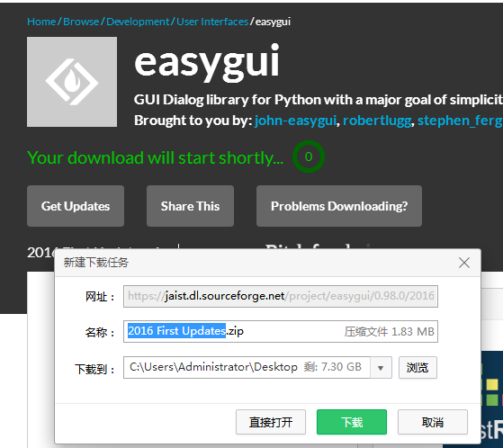Viewport: 503px width, 448px height.
Task: Open the User Interfaces breadcrumb link
Action: [x=212, y=22]
